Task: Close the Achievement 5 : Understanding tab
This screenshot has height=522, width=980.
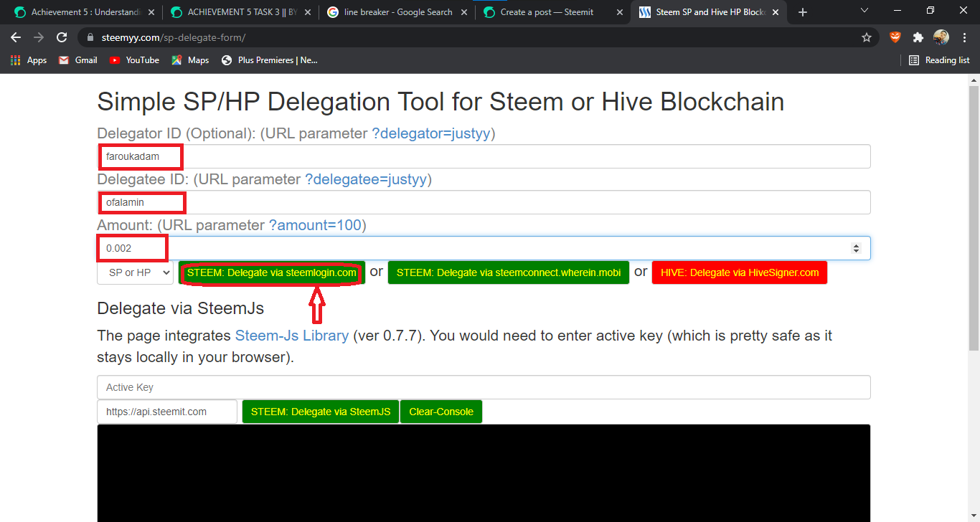Action: tap(151, 12)
